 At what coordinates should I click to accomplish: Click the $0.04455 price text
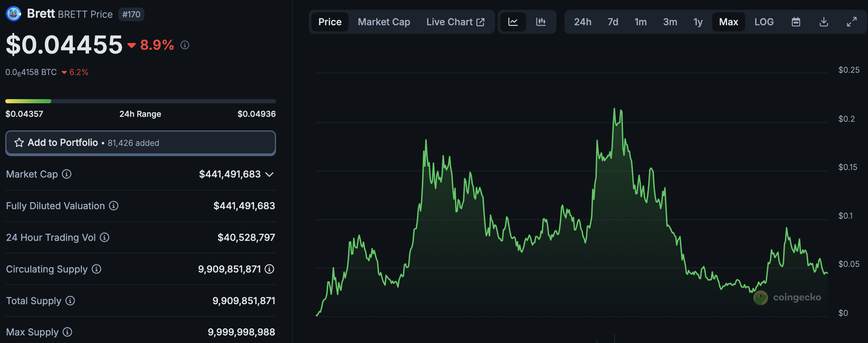(64, 45)
